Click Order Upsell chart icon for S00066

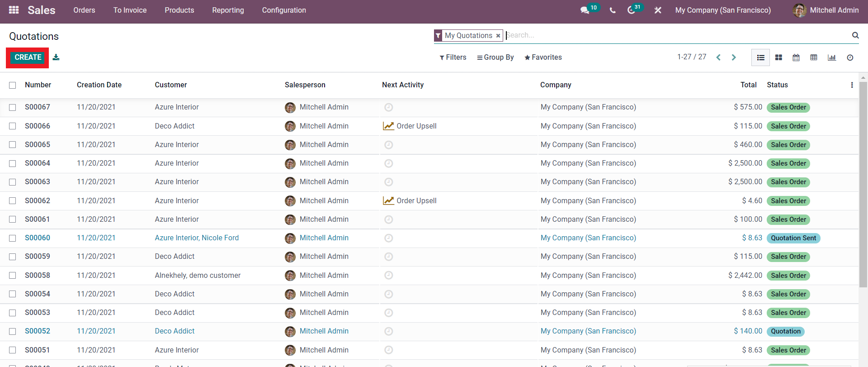388,126
